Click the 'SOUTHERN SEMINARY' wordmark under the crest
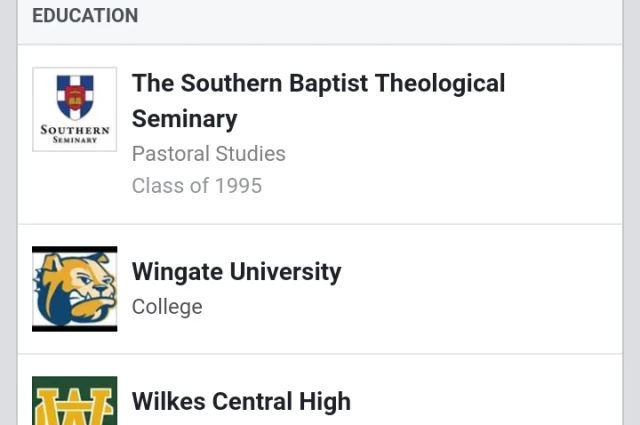The height and width of the screenshot is (425, 640). (x=74, y=135)
